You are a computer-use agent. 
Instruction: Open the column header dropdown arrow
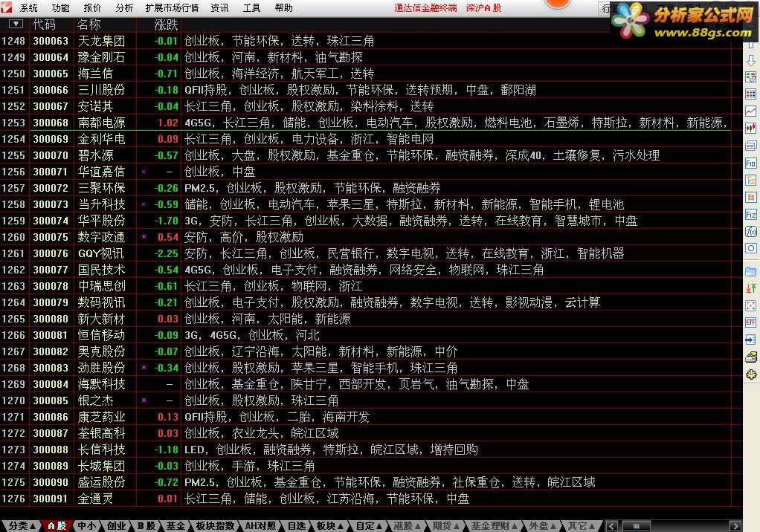click(16, 24)
